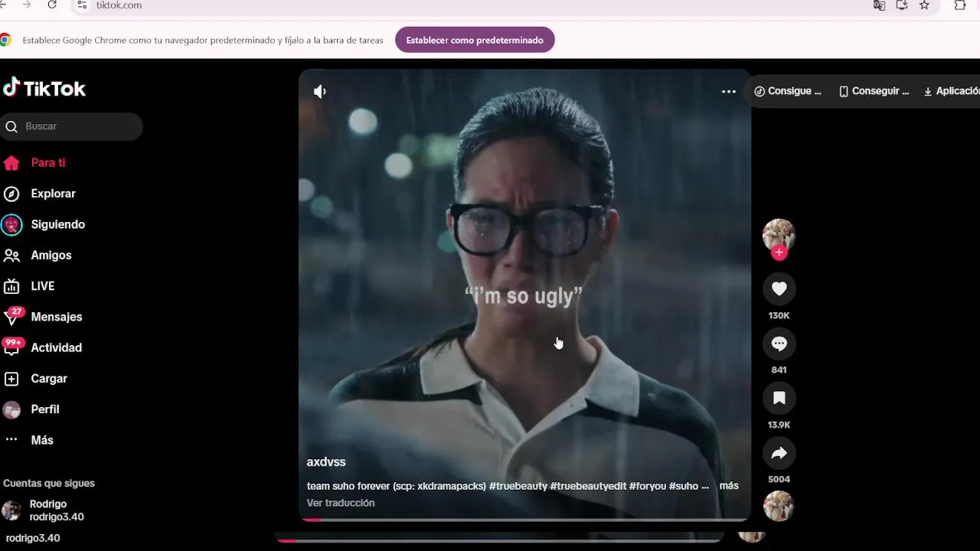Go to the Explorar section
980x551 pixels.
[x=53, y=194]
